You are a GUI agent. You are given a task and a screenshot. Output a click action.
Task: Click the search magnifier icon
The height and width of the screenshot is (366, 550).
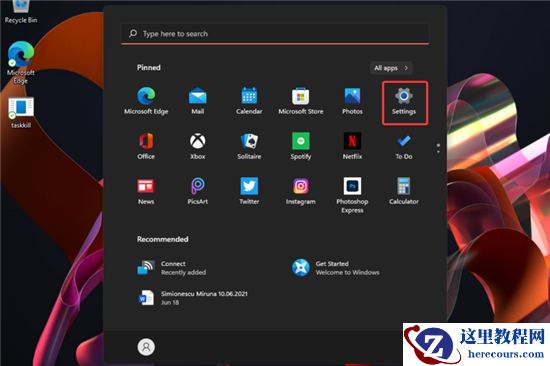click(x=133, y=33)
